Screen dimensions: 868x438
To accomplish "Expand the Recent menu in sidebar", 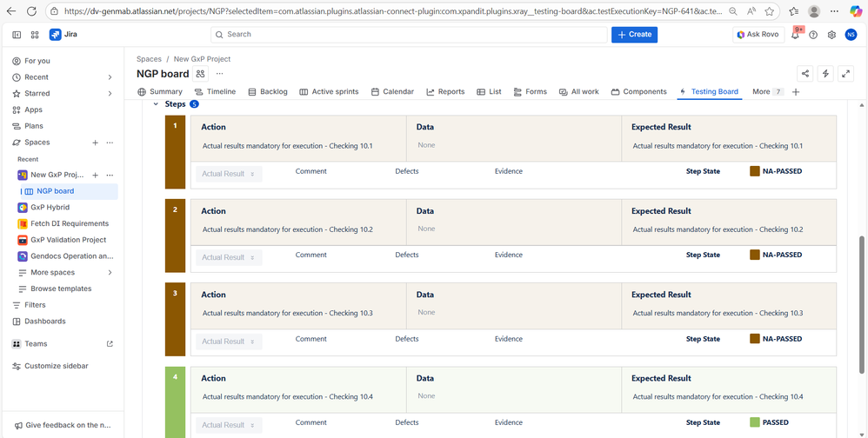I will point(110,77).
